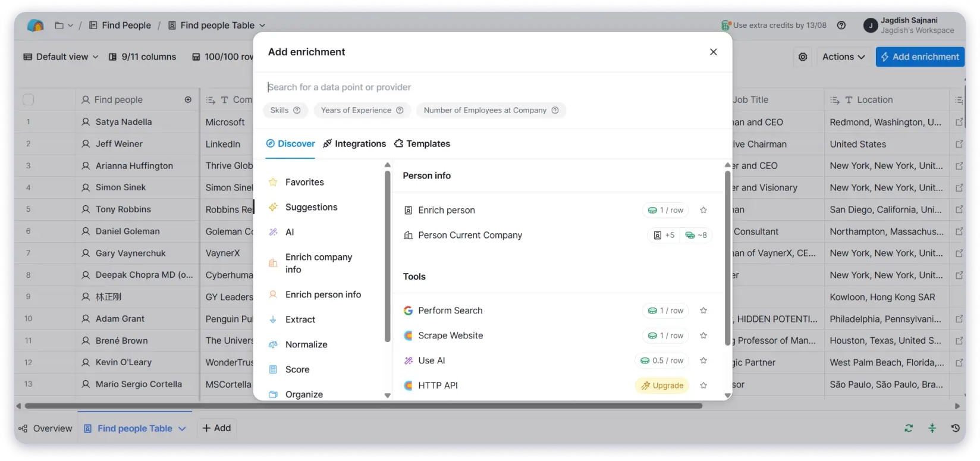Click the Skills suggestion chip
The image size is (980, 461).
click(285, 111)
